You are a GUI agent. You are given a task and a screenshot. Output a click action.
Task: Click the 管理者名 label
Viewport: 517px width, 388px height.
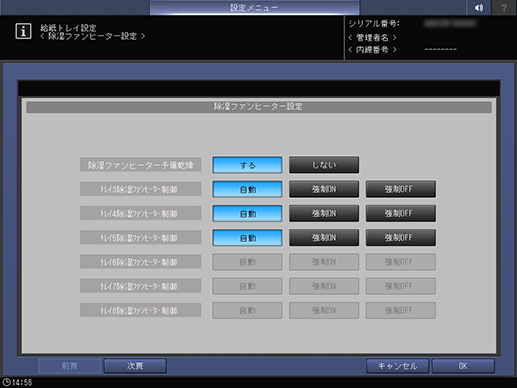click(372, 37)
